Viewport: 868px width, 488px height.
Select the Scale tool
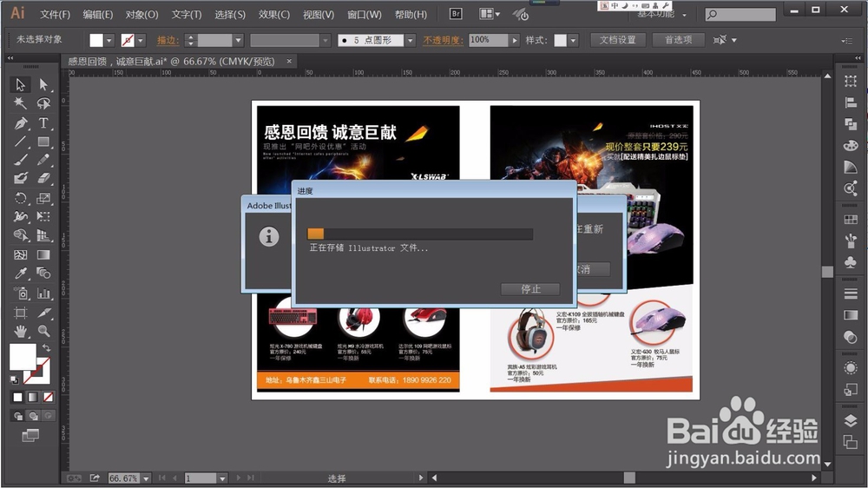(x=43, y=198)
